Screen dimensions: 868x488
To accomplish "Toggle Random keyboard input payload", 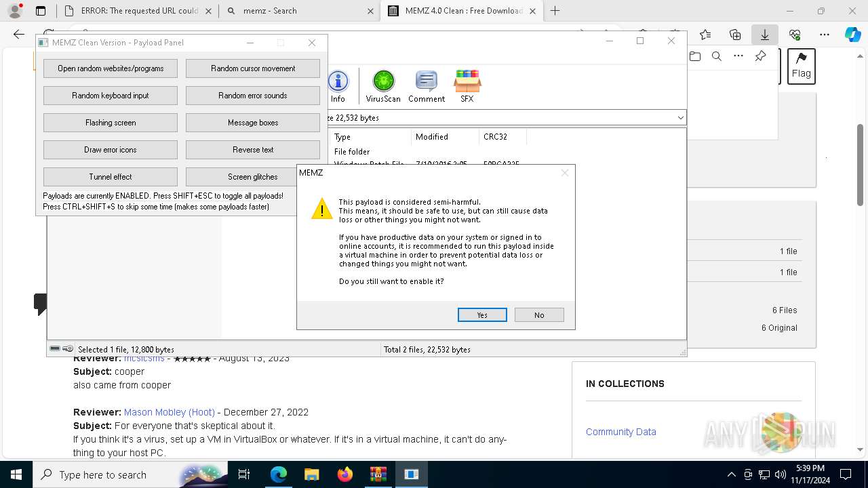I will [x=111, y=96].
